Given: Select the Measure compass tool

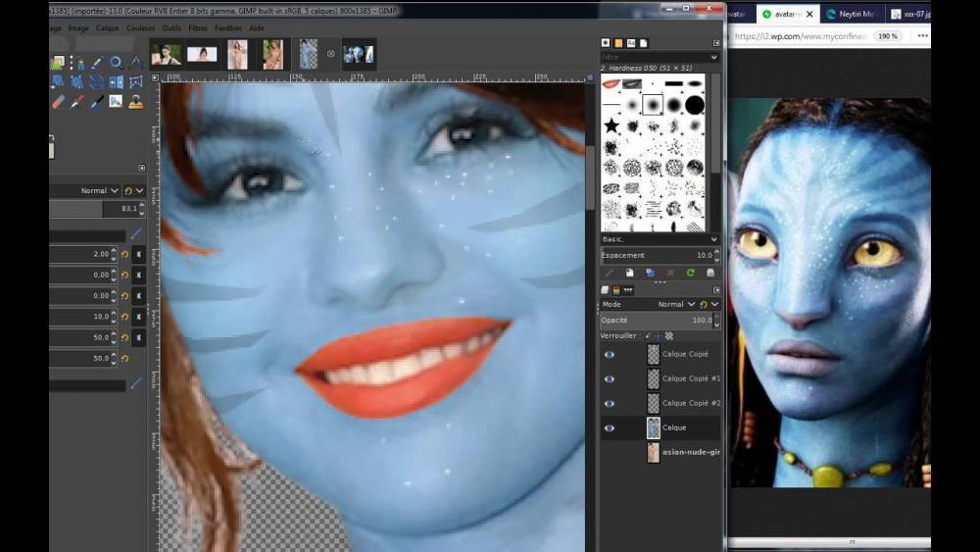Looking at the screenshot, I should pyautogui.click(x=135, y=61).
